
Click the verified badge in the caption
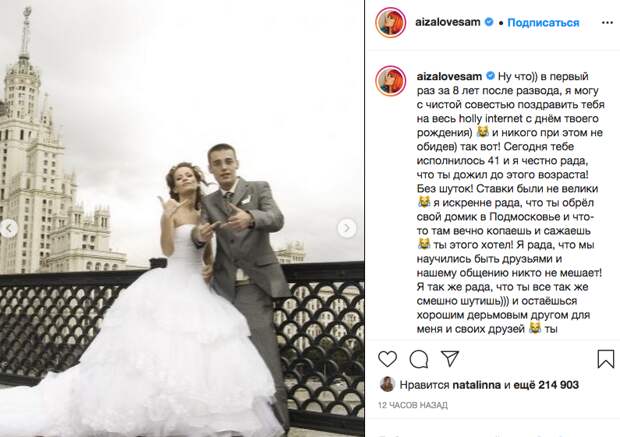(x=490, y=76)
